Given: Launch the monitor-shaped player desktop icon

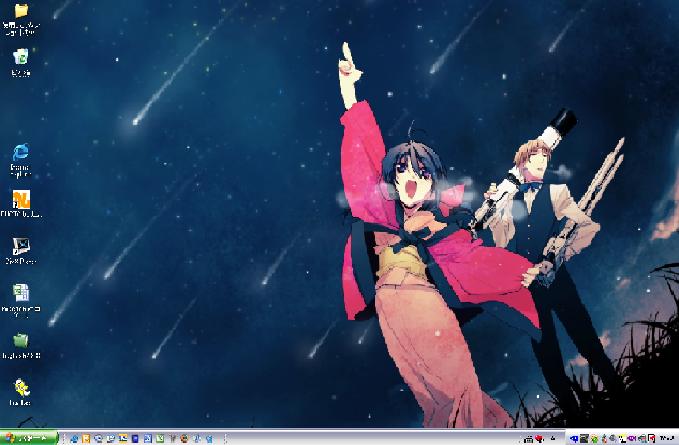Looking at the screenshot, I should (x=21, y=246).
